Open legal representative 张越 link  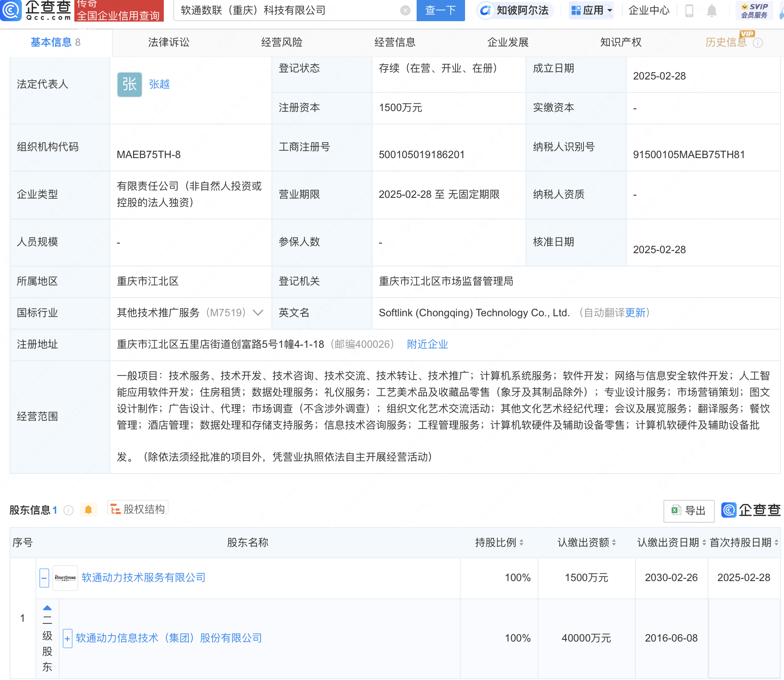tap(159, 84)
